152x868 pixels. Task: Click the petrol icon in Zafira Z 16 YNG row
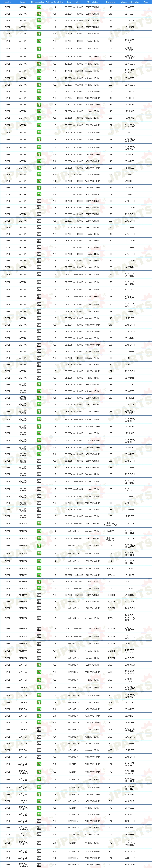(39, 665)
